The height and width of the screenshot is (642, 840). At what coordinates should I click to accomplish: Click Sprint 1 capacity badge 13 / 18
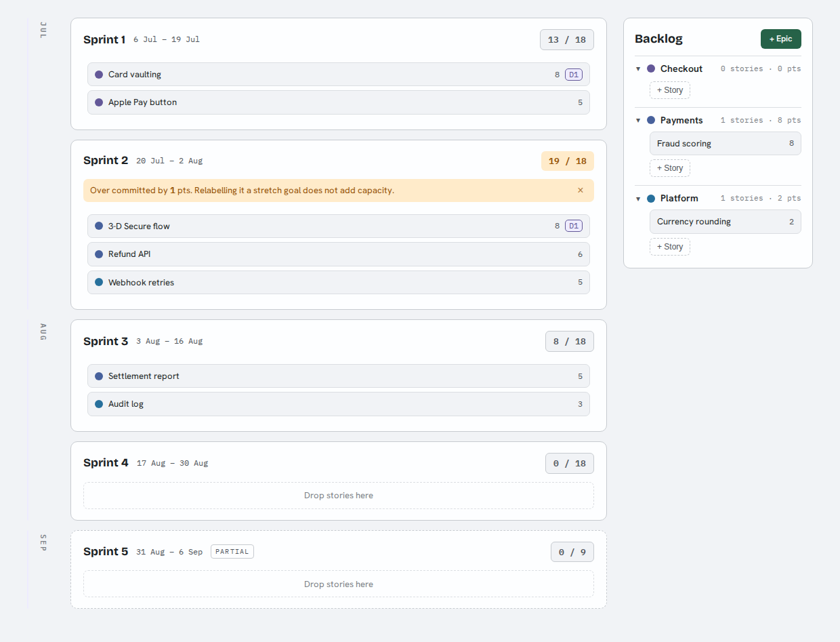point(567,40)
